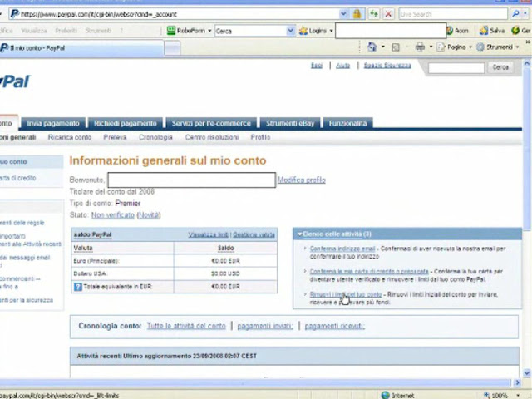
Task: Click the 100% zoom level control
Action: [500, 396]
